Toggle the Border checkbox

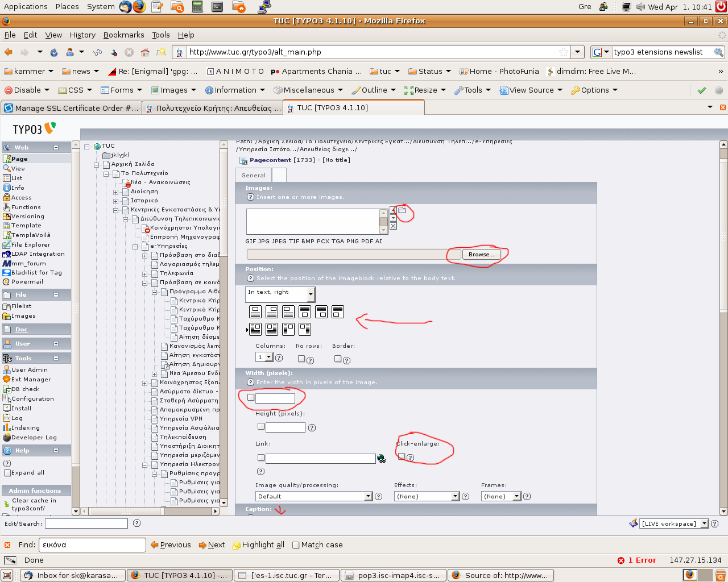coord(338,359)
